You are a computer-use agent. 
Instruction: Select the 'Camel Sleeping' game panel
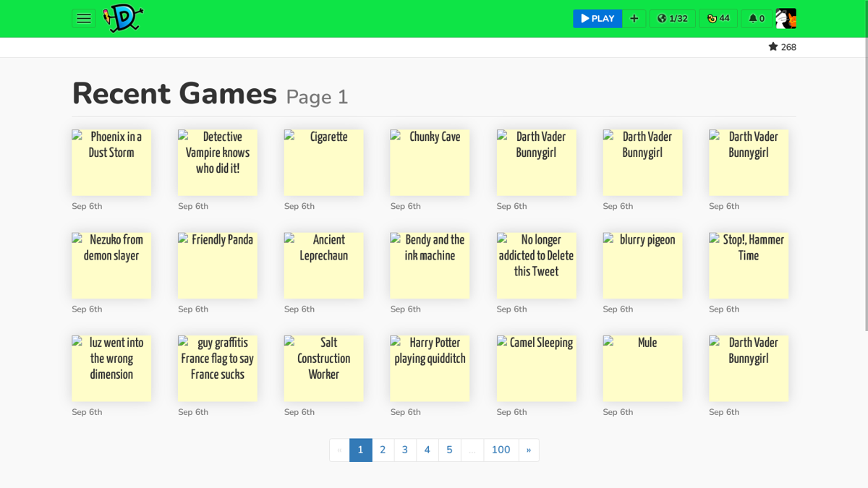pos(536,368)
